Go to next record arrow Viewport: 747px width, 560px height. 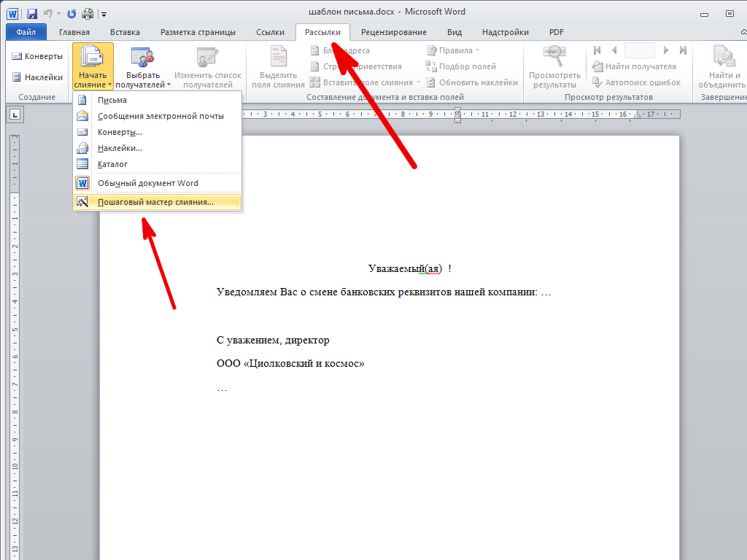click(666, 50)
